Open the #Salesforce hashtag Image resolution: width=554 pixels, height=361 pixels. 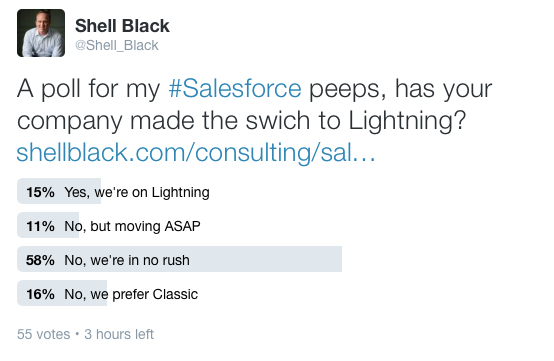235,88
